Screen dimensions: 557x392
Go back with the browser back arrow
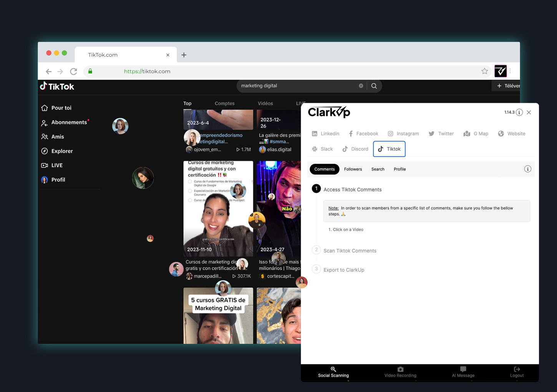[48, 71]
